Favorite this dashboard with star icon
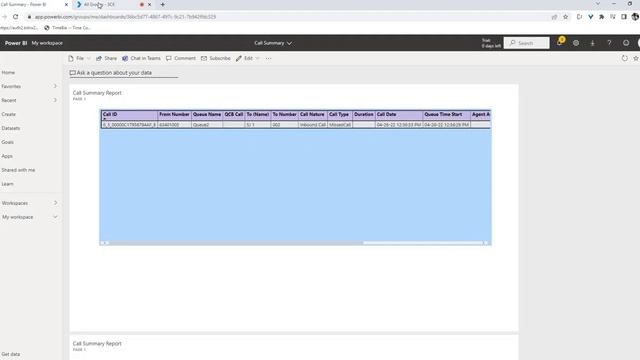Image resolution: width=640 pixels, height=360 pixels. pyautogui.click(x=636, y=58)
